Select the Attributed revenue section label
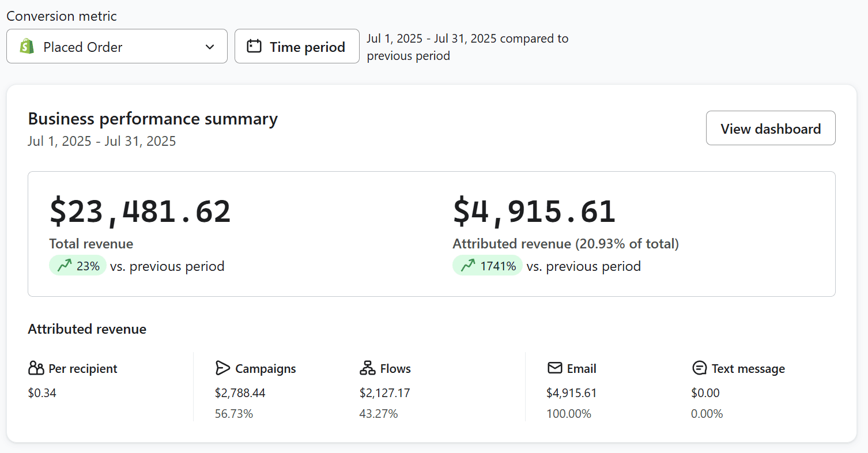 pyautogui.click(x=87, y=329)
